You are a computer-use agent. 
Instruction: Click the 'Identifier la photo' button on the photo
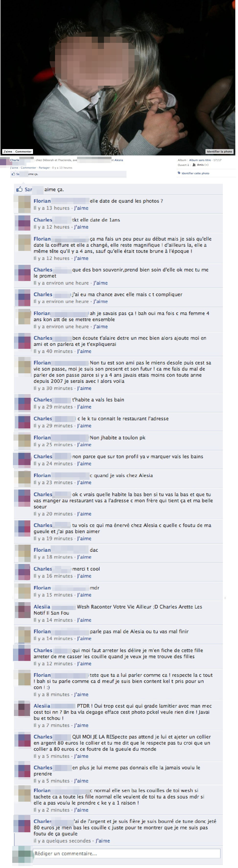click(219, 152)
